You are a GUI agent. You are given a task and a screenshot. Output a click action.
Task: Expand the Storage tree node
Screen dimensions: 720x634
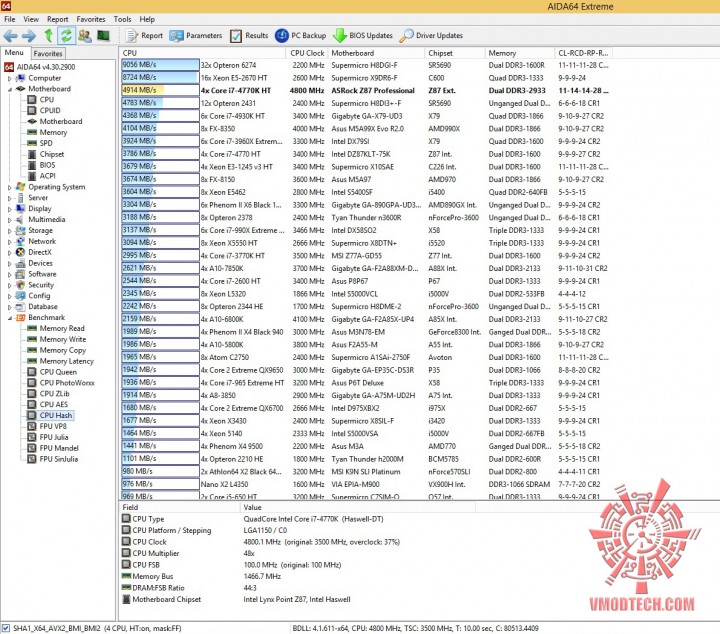coord(10,231)
